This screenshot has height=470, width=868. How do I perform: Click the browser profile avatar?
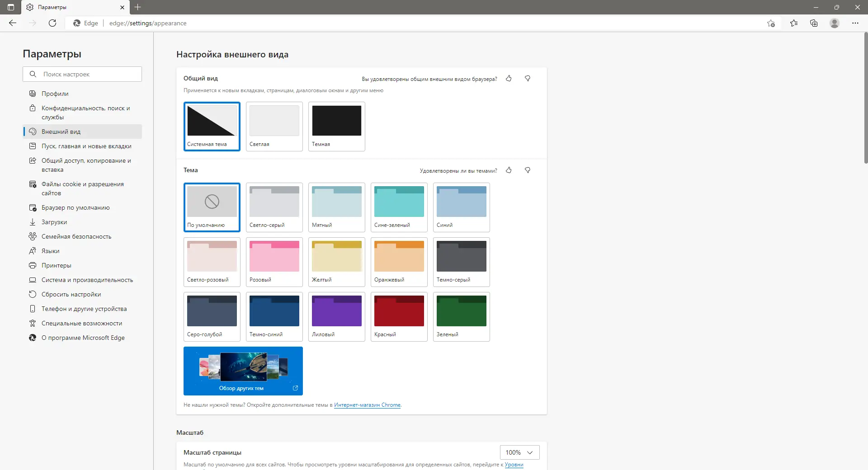point(834,23)
